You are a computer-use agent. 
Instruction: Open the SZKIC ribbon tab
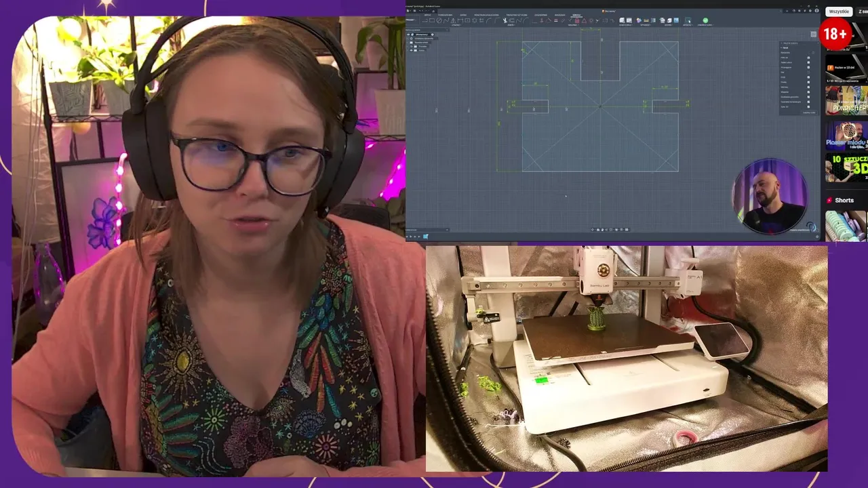click(576, 15)
